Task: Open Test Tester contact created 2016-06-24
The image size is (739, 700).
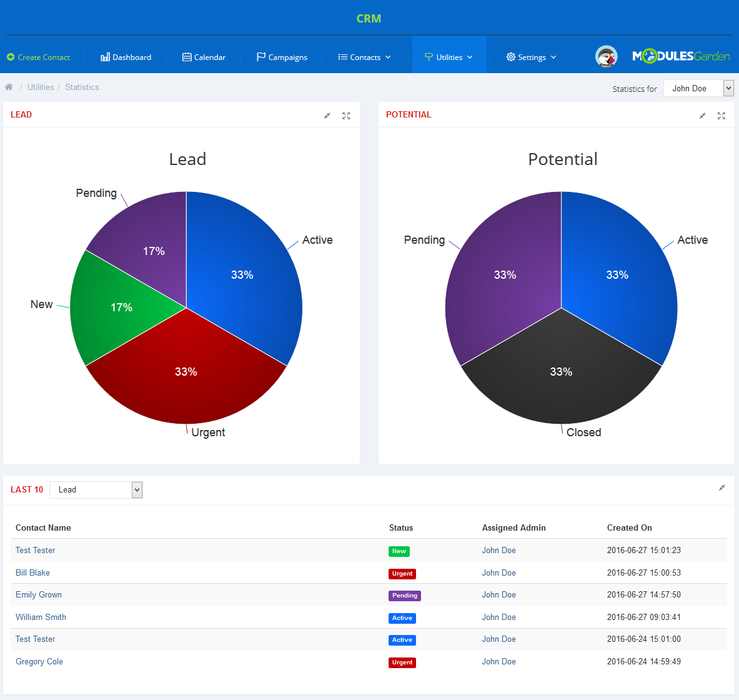Action: (36, 639)
